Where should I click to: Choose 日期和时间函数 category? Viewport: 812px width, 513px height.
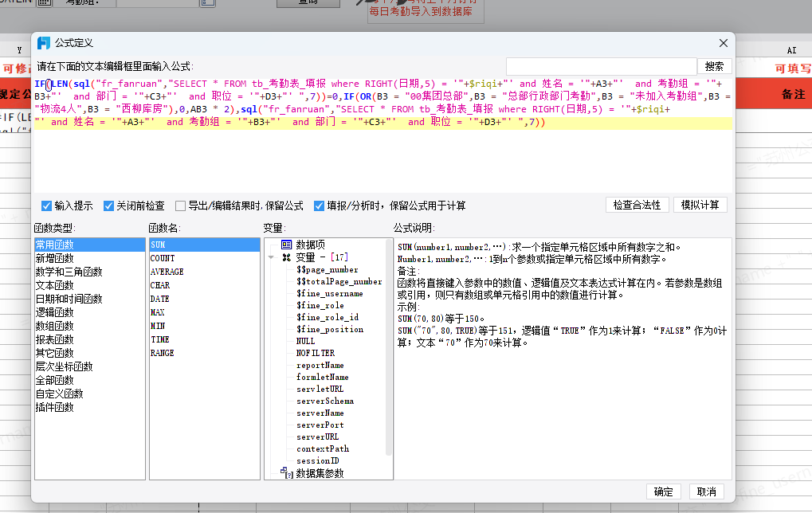[x=68, y=299]
